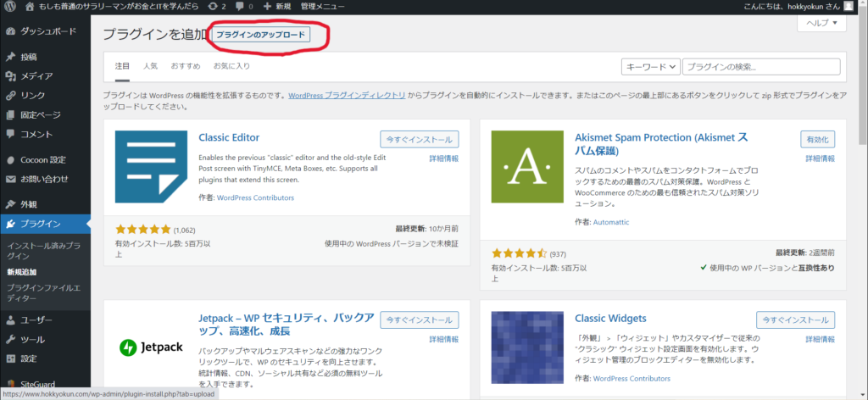Click the Classic Widgets plugin thumbnail
Screen dimensions: 868x400
[x=527, y=347]
